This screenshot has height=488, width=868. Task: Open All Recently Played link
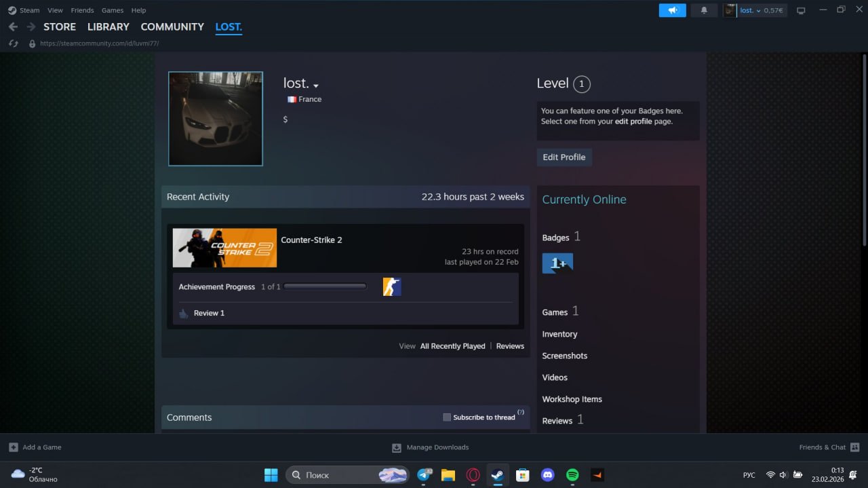click(453, 346)
